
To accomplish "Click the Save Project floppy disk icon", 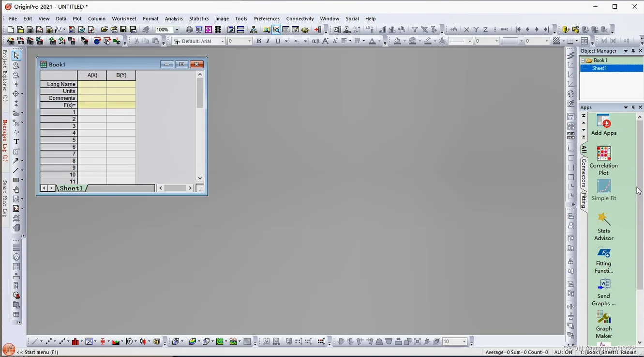I will point(123,30).
